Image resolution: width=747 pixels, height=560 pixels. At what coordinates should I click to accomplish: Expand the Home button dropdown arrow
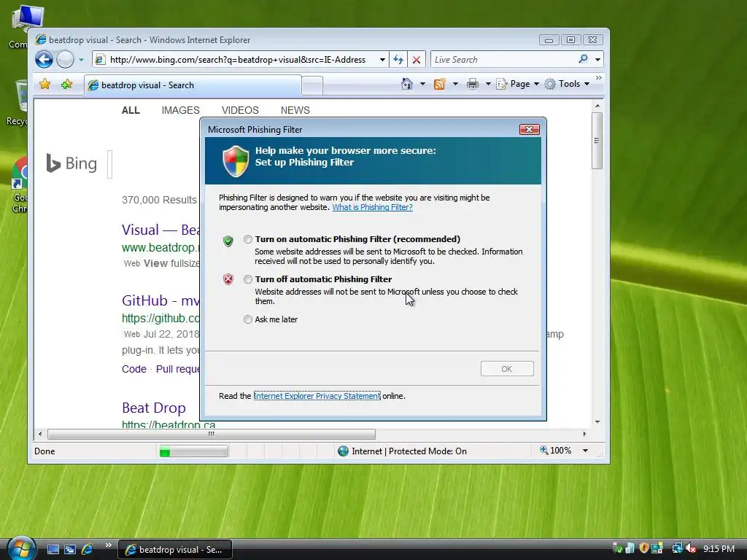[422, 85]
